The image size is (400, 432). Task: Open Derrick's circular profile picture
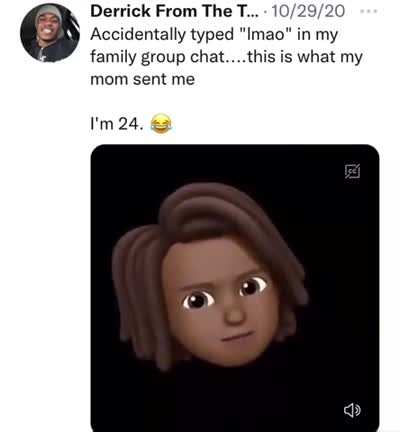tap(50, 33)
